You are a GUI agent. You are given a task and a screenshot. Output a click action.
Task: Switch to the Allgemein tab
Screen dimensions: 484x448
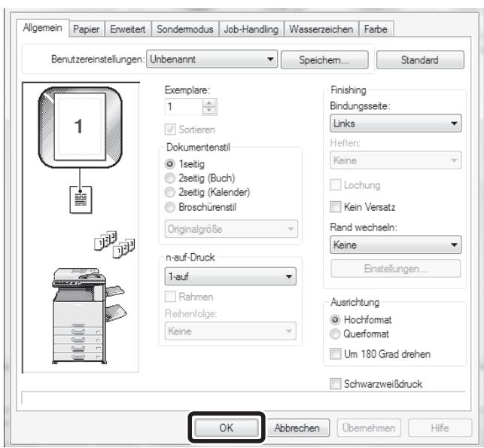pyautogui.click(x=43, y=28)
